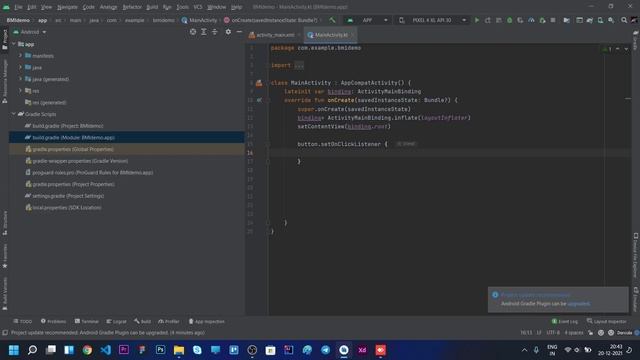
Task: Click the ENG IN language indicator in the taskbar
Action: tap(552, 350)
